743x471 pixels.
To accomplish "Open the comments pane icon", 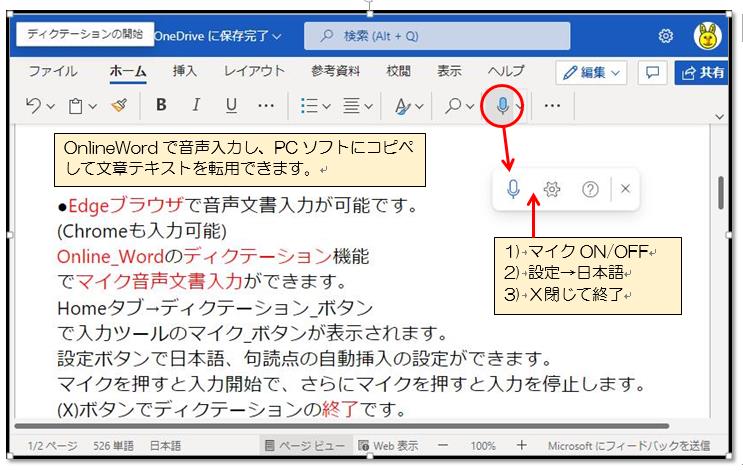I will point(652,72).
